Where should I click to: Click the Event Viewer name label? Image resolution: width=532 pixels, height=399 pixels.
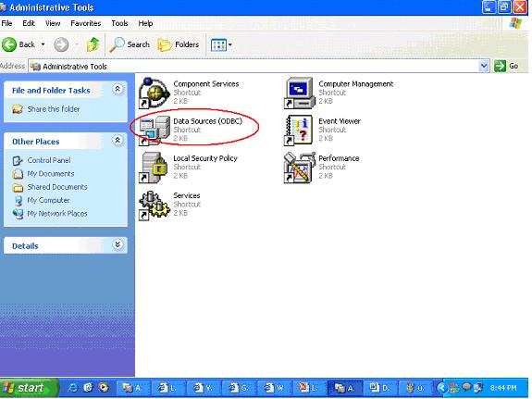(340, 121)
